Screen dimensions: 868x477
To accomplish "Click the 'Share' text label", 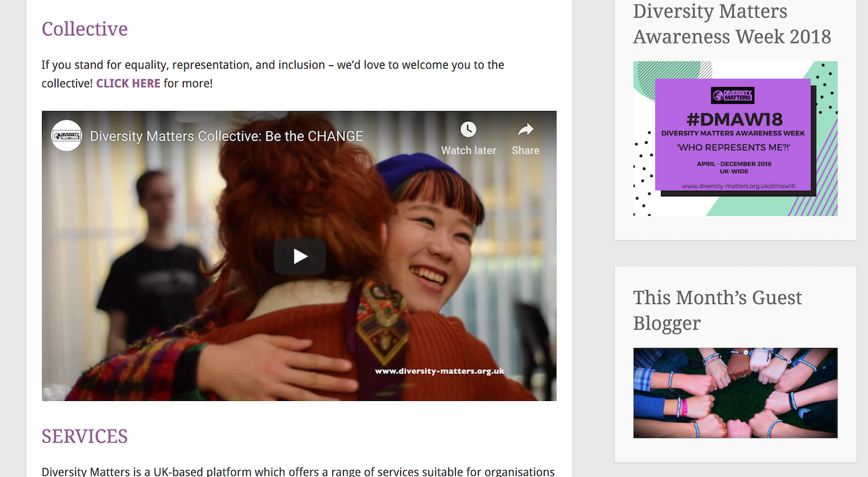I will 526,151.
